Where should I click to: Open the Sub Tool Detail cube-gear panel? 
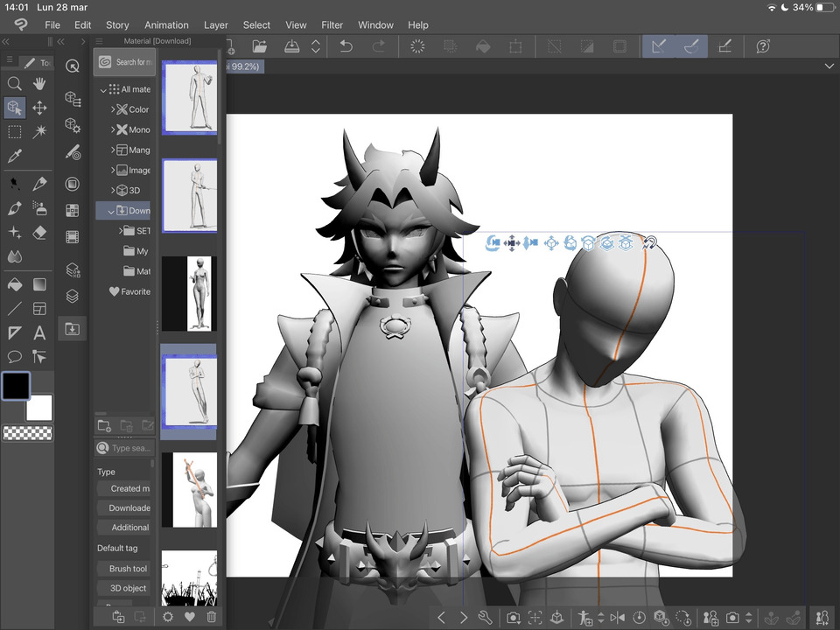coord(73,125)
